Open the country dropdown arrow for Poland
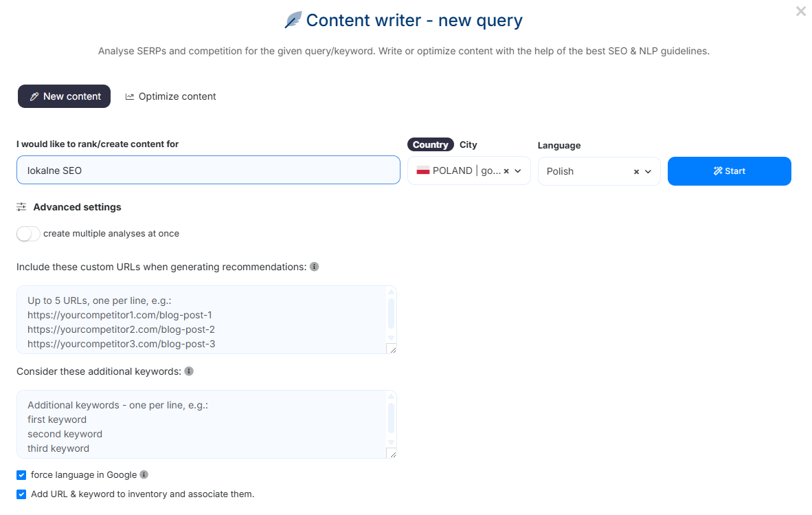Image resolution: width=812 pixels, height=515 pixels. [518, 171]
